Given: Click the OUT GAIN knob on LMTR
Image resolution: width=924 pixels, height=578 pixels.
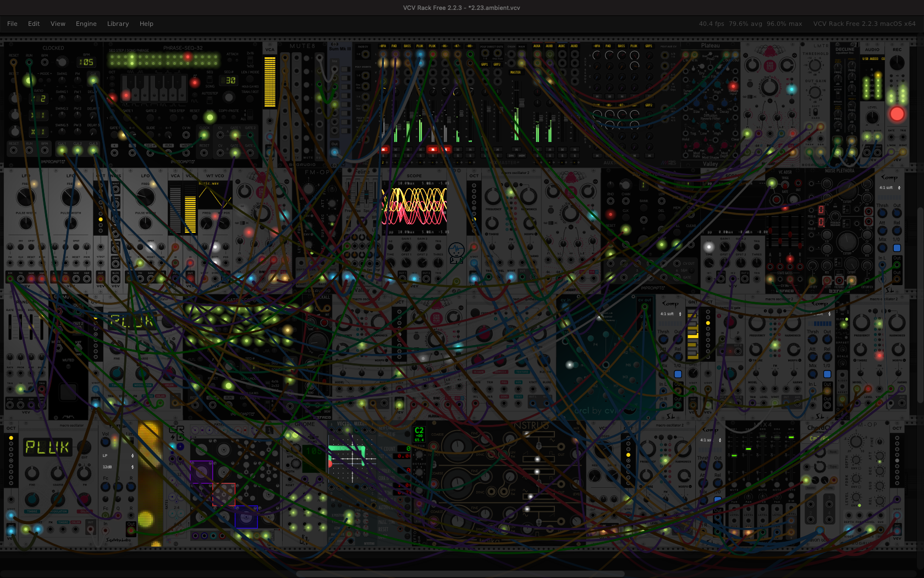Looking at the screenshot, I should tap(815, 91).
